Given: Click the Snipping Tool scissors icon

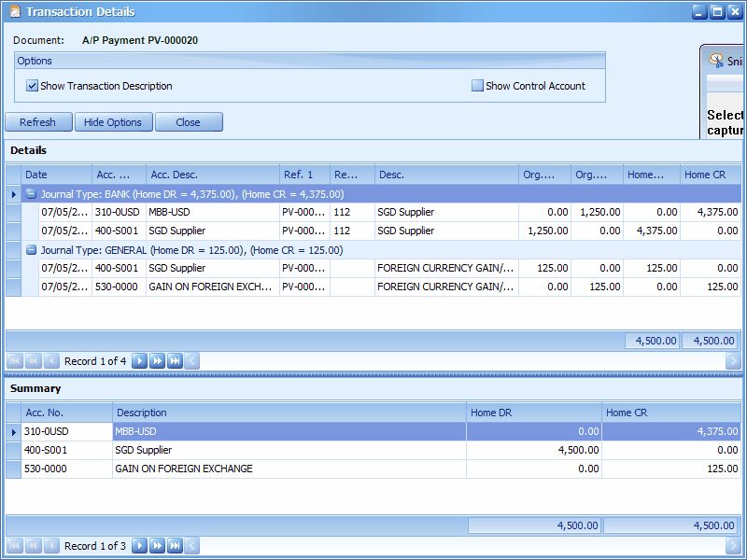Looking at the screenshot, I should pyautogui.click(x=717, y=61).
